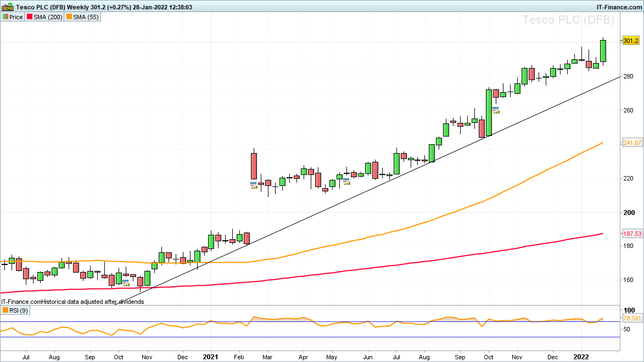Open the event calendar icon near October 2020

126,283
